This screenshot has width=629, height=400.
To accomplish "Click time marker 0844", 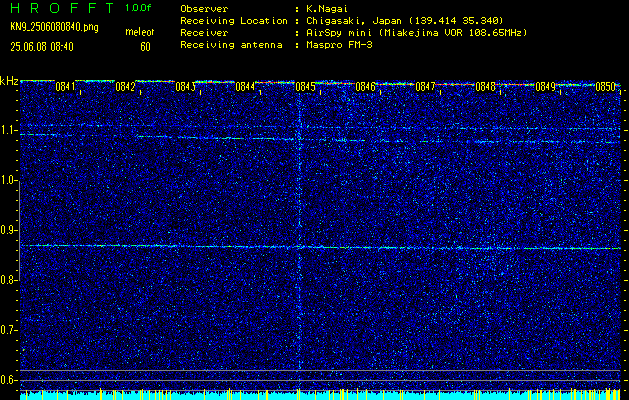I will click(x=245, y=87).
